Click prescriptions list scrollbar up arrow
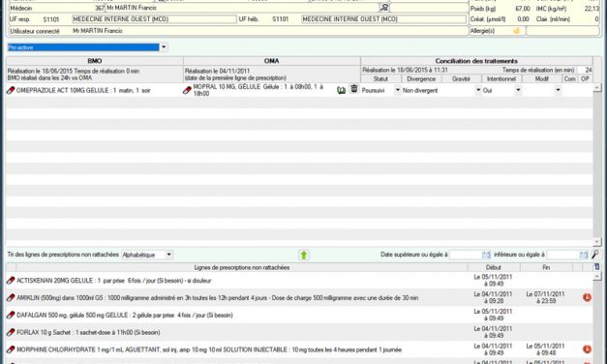 coord(597,276)
